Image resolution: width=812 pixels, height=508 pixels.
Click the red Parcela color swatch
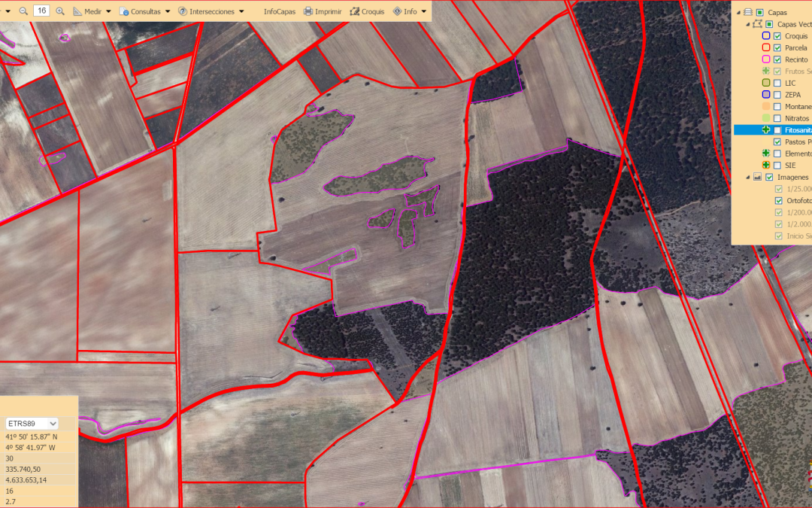coord(766,47)
